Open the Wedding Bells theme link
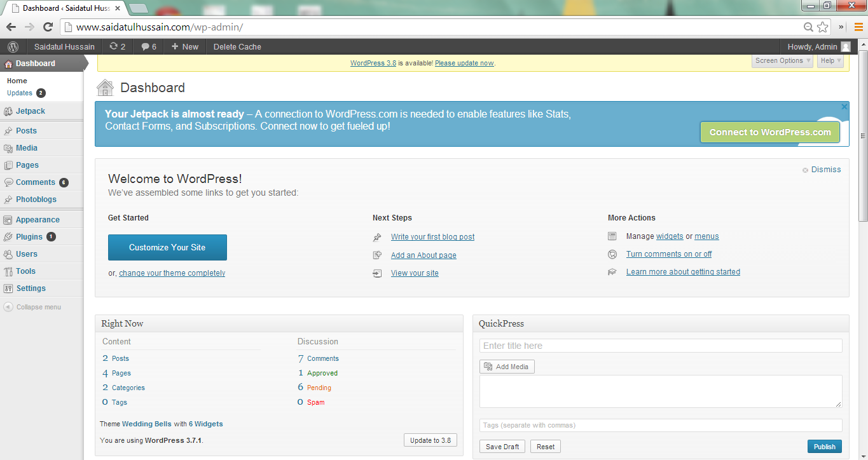The width and height of the screenshot is (868, 460). coord(147,424)
